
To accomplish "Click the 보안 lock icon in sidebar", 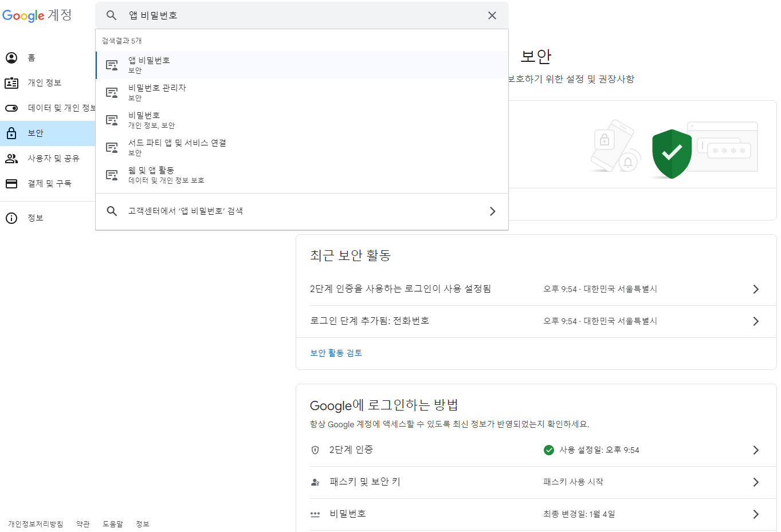I will (11, 133).
